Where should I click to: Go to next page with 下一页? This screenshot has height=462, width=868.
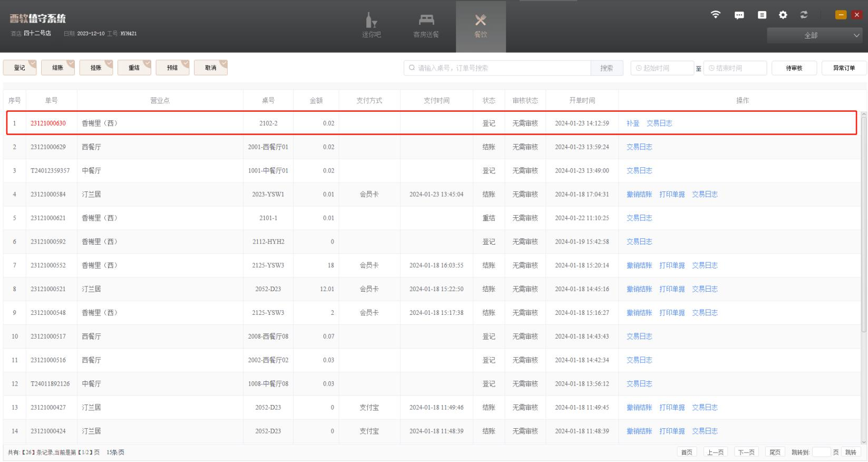pyautogui.click(x=746, y=453)
